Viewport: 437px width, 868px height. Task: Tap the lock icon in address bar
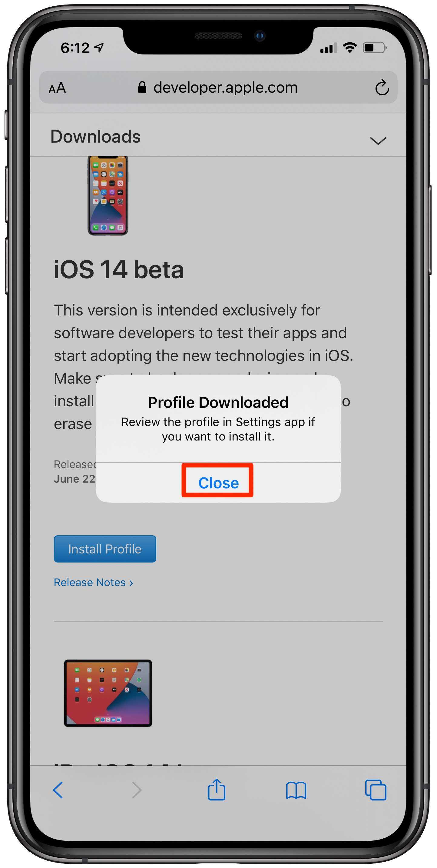click(x=142, y=87)
